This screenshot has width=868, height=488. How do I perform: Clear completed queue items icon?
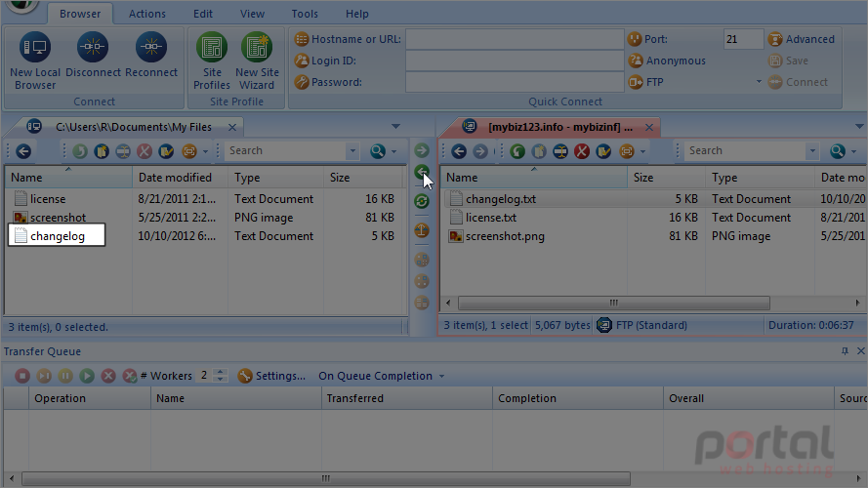[x=130, y=376]
